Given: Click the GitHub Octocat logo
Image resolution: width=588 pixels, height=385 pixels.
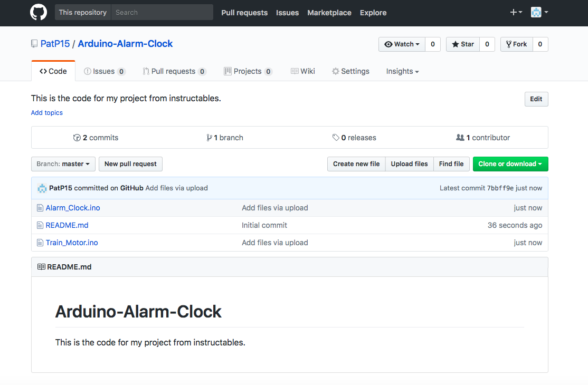Looking at the screenshot, I should 39,12.
